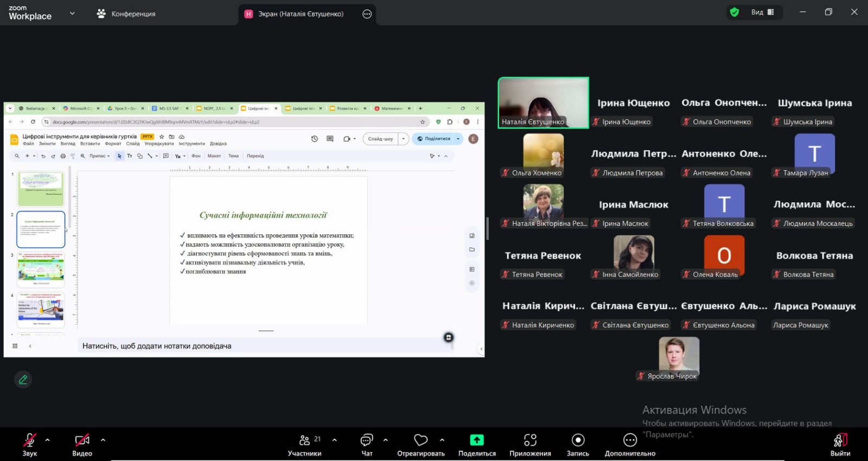Expand the audio options arrow beside Звук
The width and height of the screenshot is (868, 461).
coord(47,440)
